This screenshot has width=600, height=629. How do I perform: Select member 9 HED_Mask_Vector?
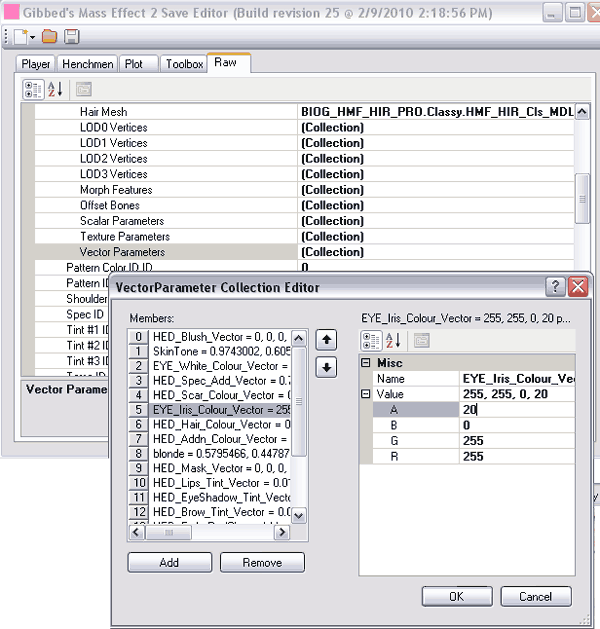[x=209, y=468]
